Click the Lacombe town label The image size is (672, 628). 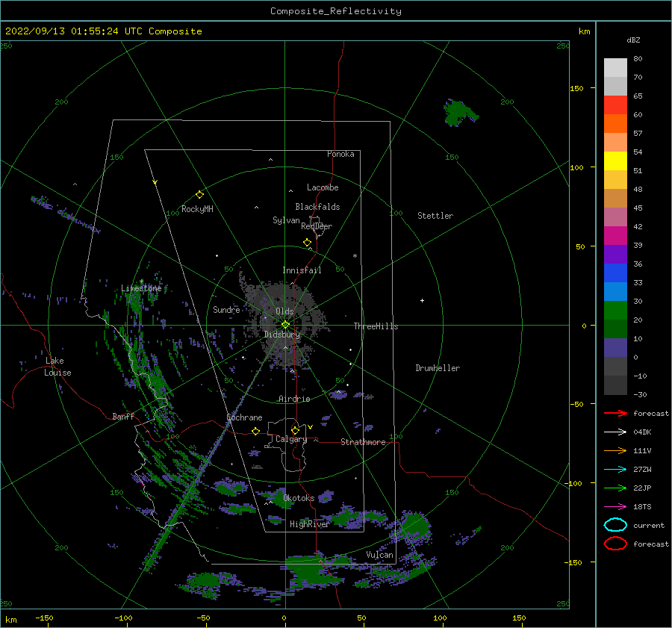(323, 187)
